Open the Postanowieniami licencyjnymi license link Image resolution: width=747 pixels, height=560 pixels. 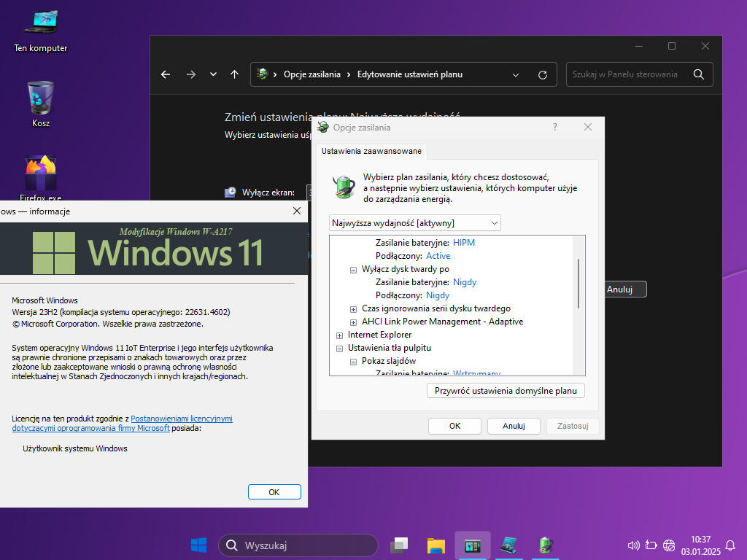click(x=182, y=419)
